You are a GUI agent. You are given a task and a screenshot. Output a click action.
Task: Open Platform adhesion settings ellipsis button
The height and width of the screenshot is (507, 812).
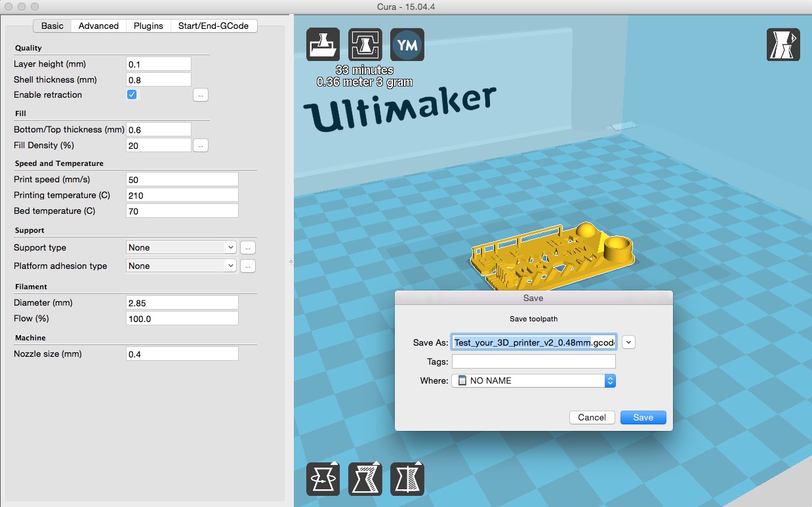click(x=247, y=266)
